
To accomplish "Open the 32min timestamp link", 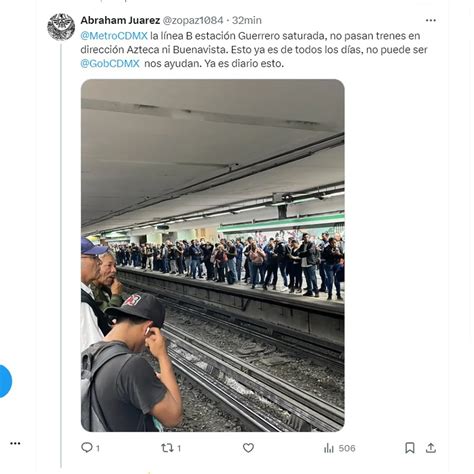I will [247, 20].
